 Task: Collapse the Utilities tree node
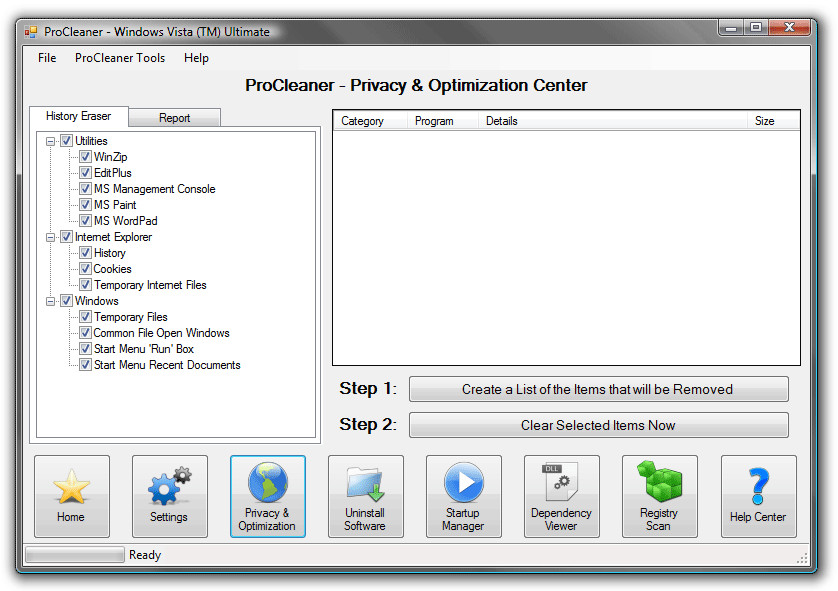pos(50,142)
